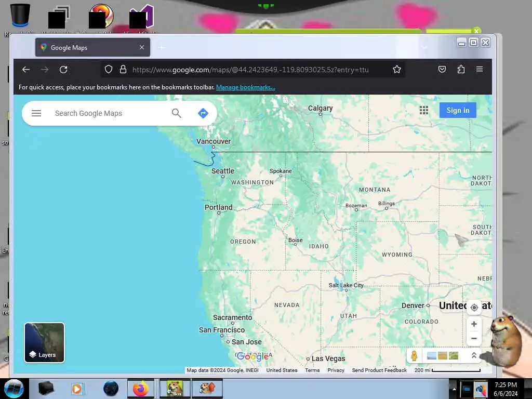Show your location with the target icon
The width and height of the screenshot is (532, 399).
point(474,308)
